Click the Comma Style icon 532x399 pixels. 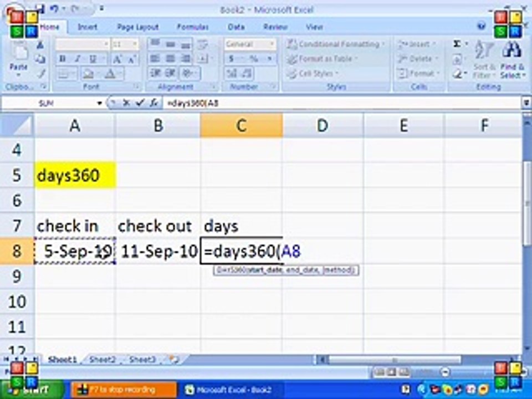(x=270, y=59)
